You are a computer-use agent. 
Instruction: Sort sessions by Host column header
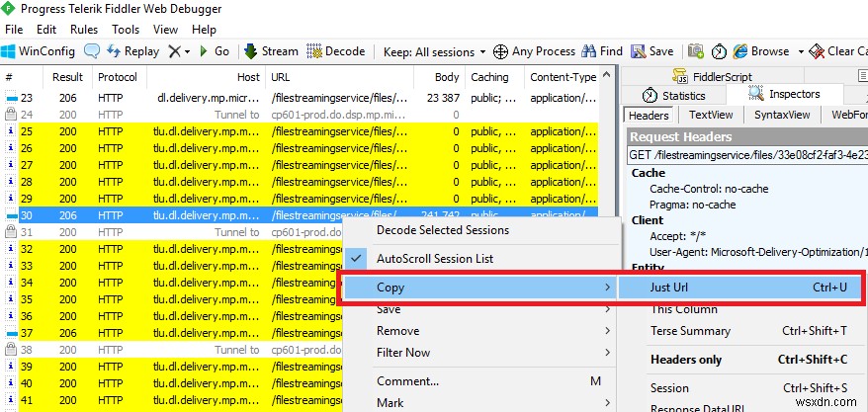(206, 77)
